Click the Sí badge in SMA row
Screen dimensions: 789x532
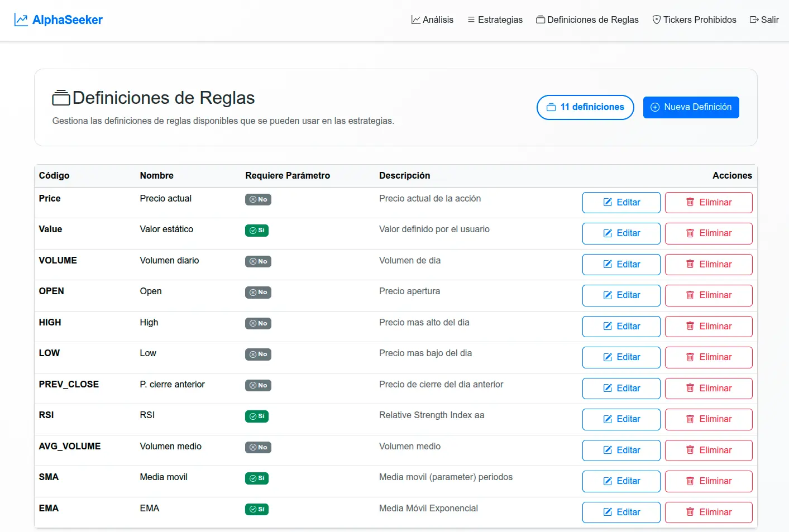click(257, 478)
